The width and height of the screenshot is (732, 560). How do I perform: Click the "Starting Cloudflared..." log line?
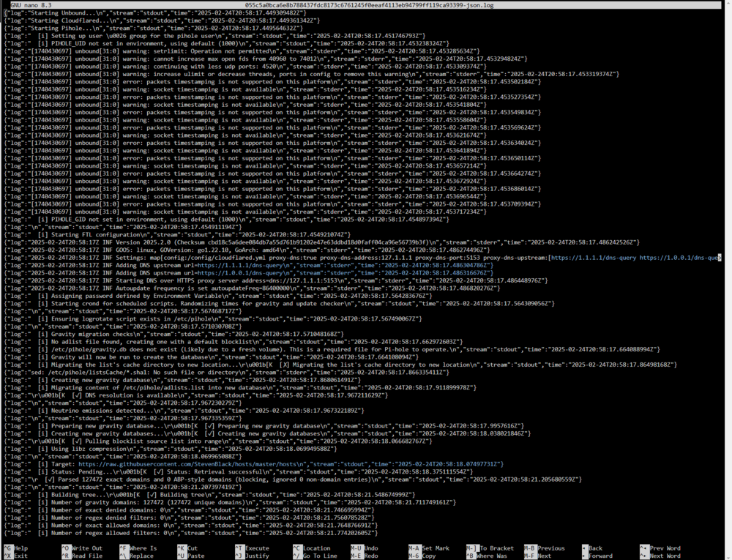[x=162, y=20]
